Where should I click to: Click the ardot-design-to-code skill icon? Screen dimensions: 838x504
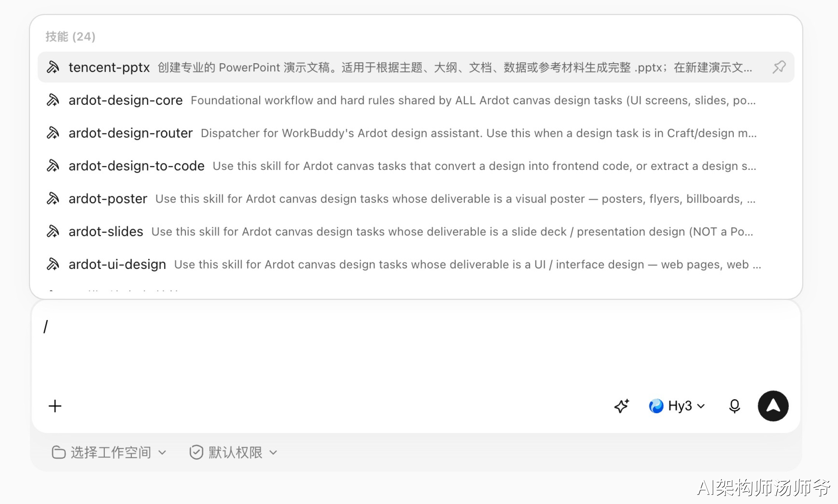coord(53,166)
